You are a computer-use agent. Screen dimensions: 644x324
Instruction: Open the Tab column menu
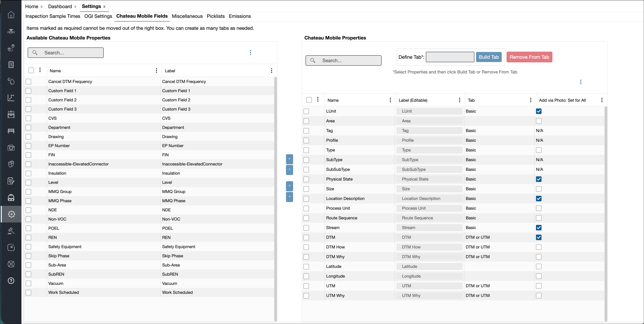(x=531, y=100)
